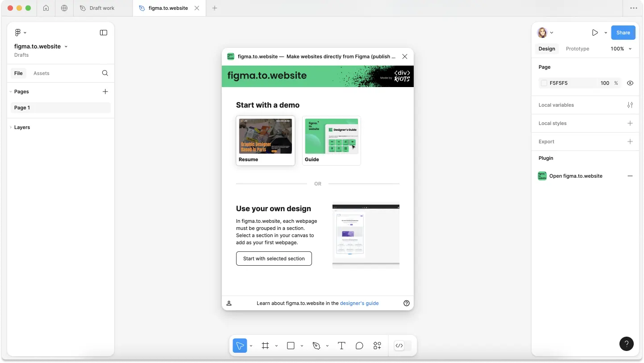Open the Actions components icon
The height and width of the screenshot is (363, 644).
point(377,346)
